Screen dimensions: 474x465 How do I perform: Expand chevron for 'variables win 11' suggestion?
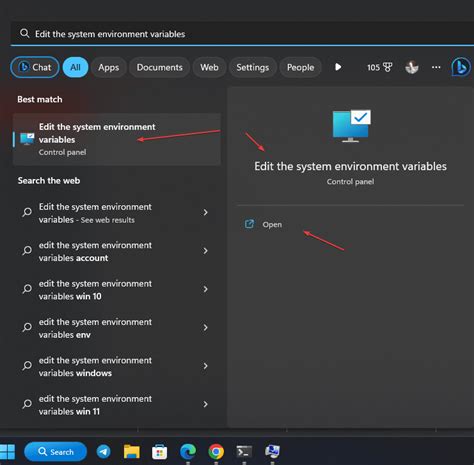(x=206, y=404)
